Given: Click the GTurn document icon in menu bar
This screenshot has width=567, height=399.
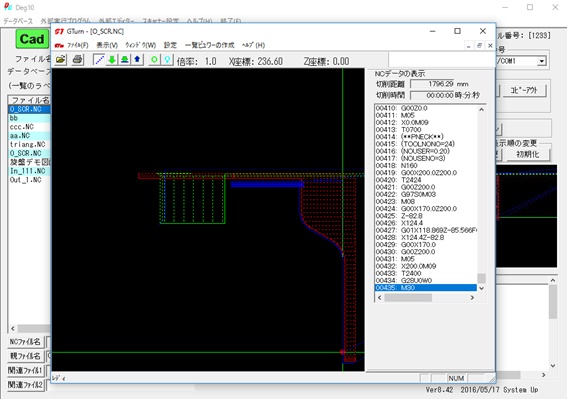Looking at the screenshot, I should click(x=59, y=45).
